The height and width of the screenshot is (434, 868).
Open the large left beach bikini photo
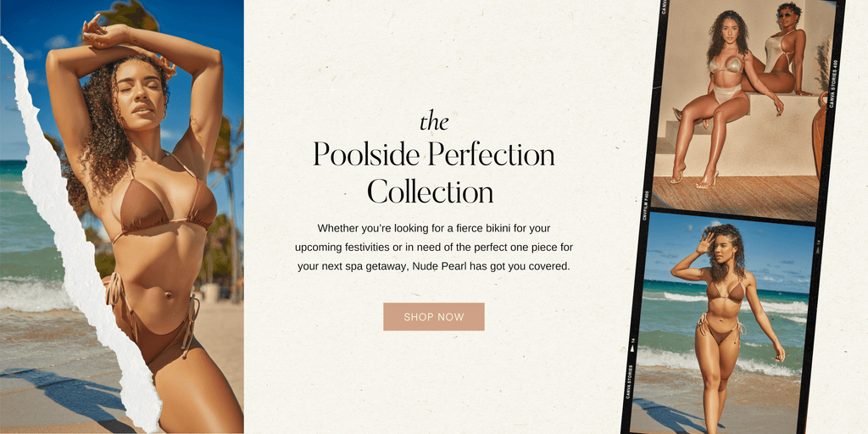[x=122, y=216]
